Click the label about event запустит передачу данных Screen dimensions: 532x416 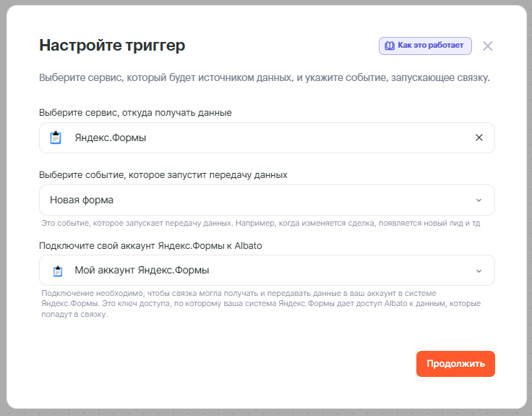point(163,174)
